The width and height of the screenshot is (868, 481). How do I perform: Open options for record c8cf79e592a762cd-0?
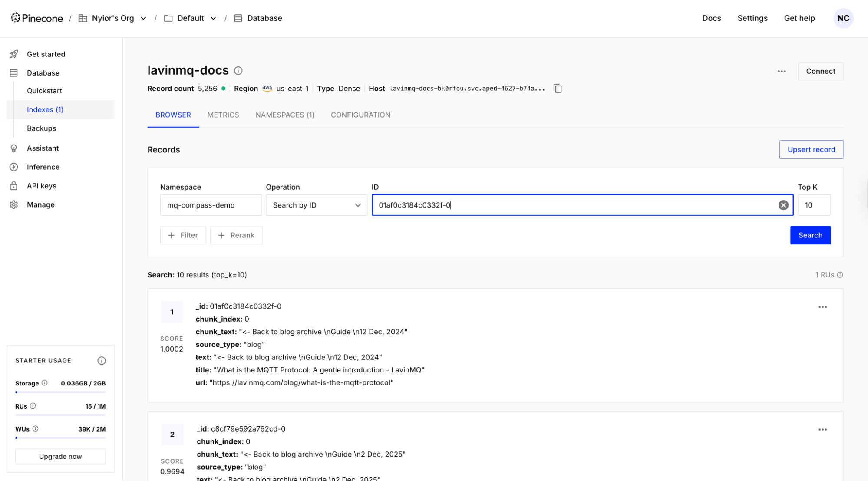coord(822,429)
